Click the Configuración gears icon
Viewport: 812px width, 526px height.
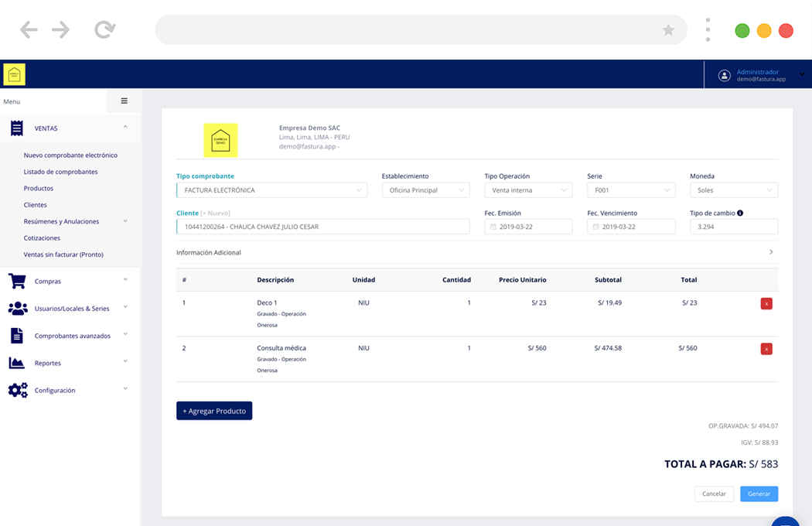click(x=17, y=391)
